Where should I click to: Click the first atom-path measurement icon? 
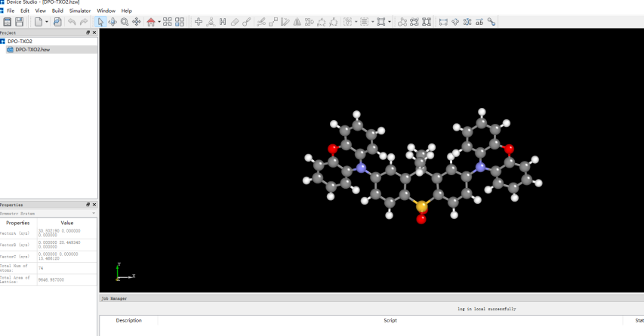[x=321, y=22]
